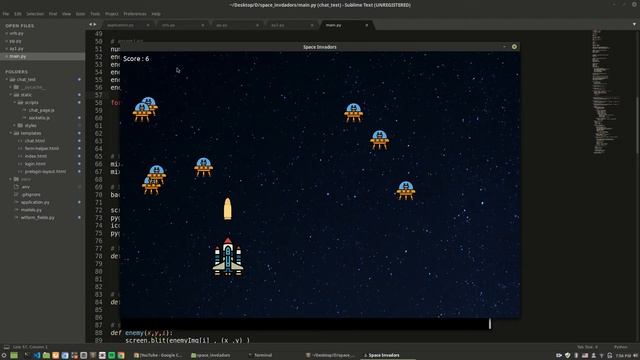Open the tab list dropdown arrow
This screenshot has height=360, width=640.
(x=634, y=25)
